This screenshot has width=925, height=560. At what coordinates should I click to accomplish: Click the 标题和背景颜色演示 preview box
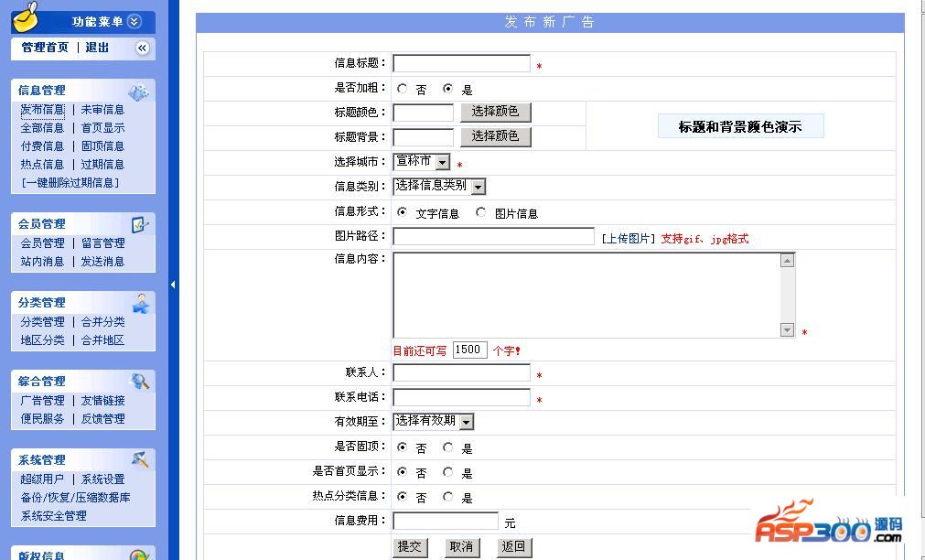(x=740, y=126)
